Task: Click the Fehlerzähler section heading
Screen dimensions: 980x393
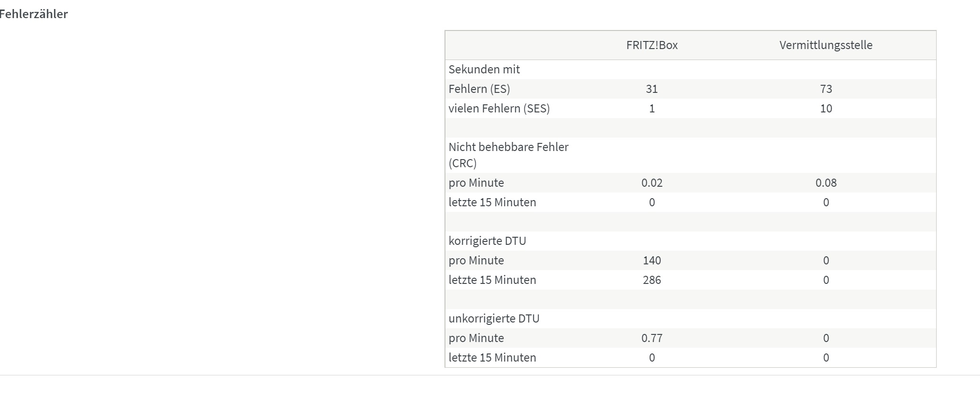Action: [33, 14]
